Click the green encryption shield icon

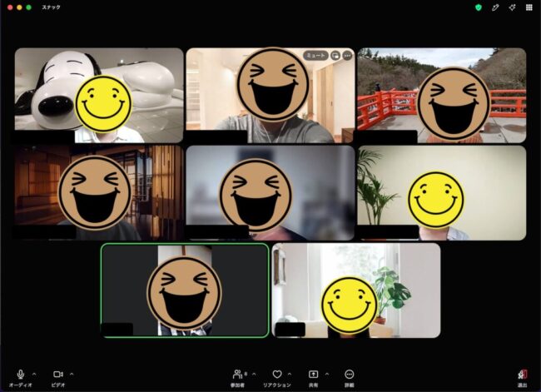point(479,7)
